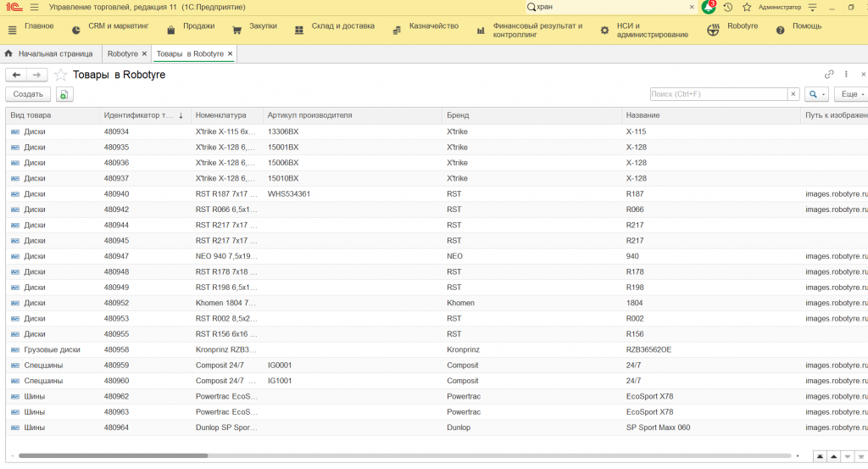This screenshot has width=868, height=469.
Task: Click the copy-create green document icon
Action: (x=64, y=94)
